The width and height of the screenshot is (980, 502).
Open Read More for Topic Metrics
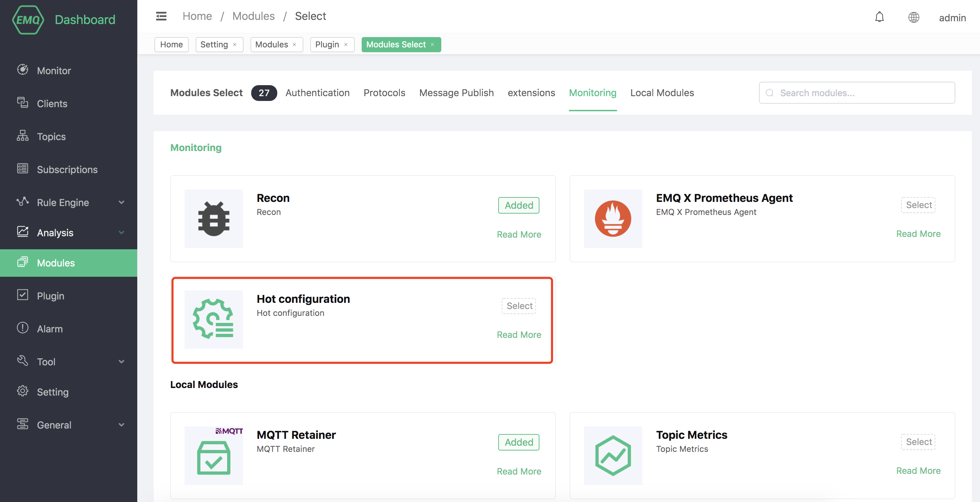coord(918,470)
